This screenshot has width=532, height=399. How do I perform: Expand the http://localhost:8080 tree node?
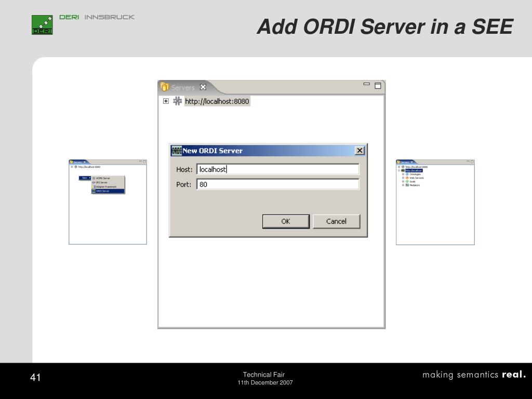166,101
